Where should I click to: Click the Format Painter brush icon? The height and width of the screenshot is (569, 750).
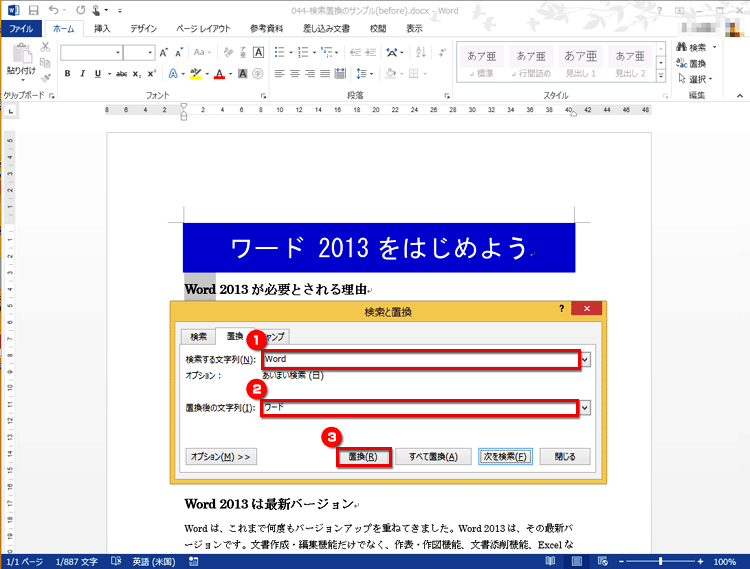[x=45, y=77]
